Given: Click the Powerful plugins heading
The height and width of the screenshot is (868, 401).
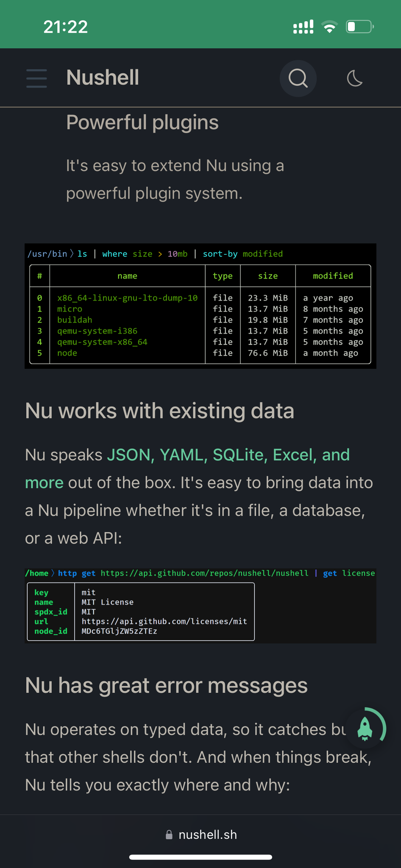Looking at the screenshot, I should coord(142,122).
